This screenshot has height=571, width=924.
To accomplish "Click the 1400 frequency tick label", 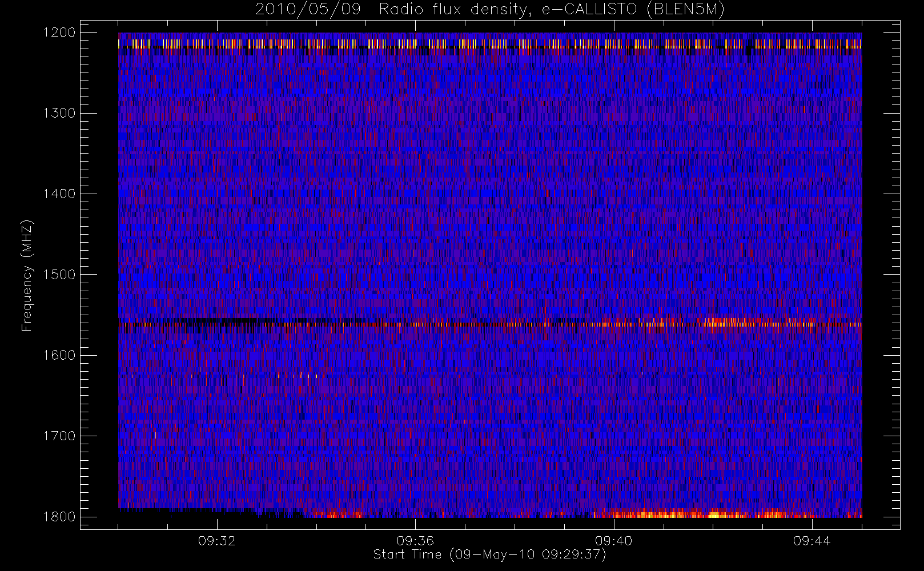I will 59,194.
